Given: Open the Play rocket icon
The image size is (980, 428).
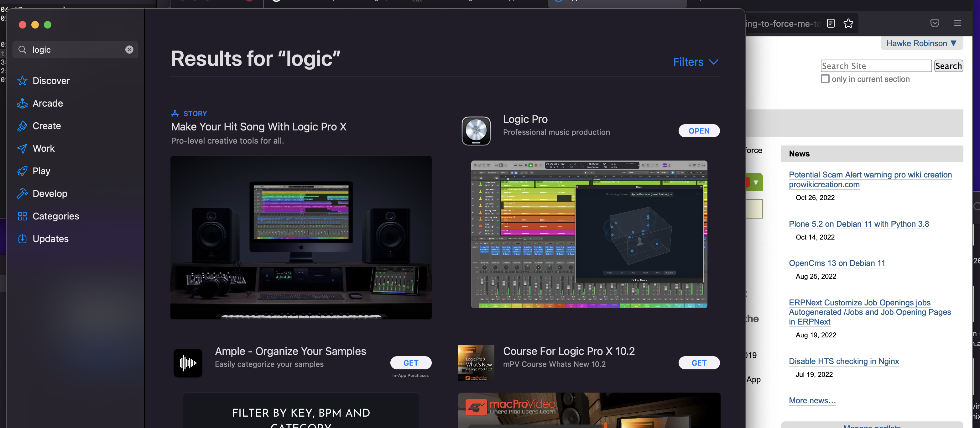Looking at the screenshot, I should [x=22, y=171].
